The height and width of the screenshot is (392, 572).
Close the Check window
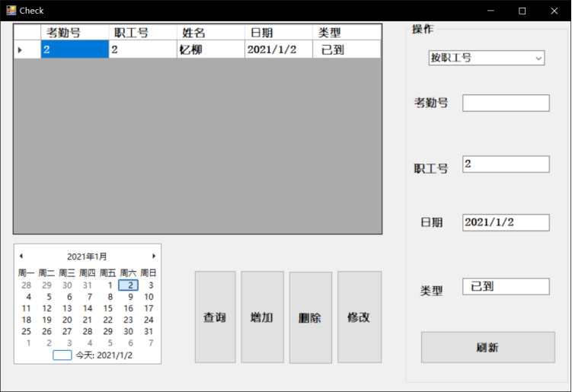coord(554,11)
